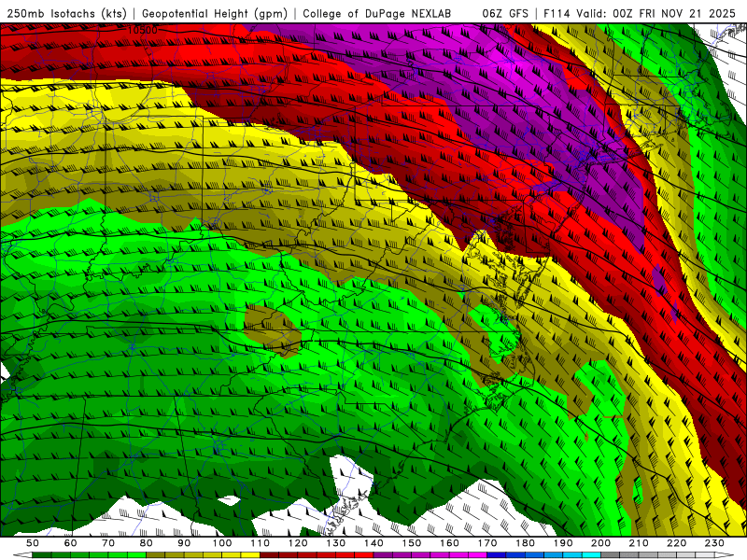Screen dimensions: 747x560
Task: Click the 100 value on the legend
Action: [222, 543]
